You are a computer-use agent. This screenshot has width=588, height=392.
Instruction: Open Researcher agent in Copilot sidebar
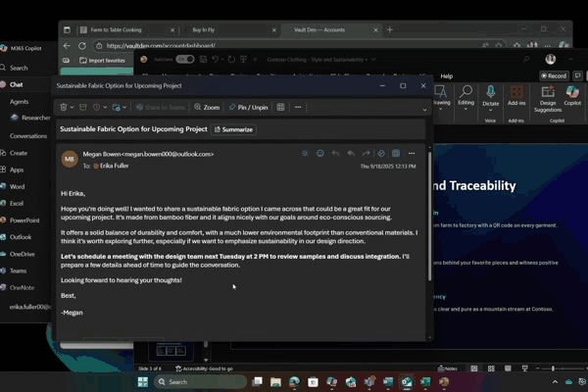point(30,118)
